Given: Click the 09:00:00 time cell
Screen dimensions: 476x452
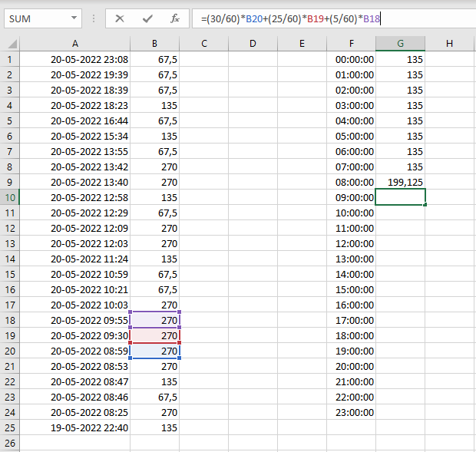Looking at the screenshot, I should (351, 197).
